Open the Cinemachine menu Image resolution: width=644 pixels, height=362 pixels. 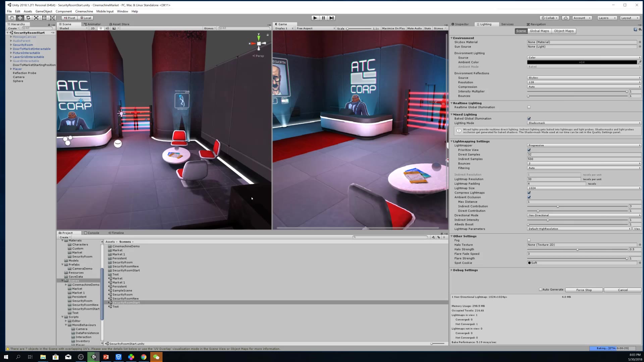(x=84, y=11)
